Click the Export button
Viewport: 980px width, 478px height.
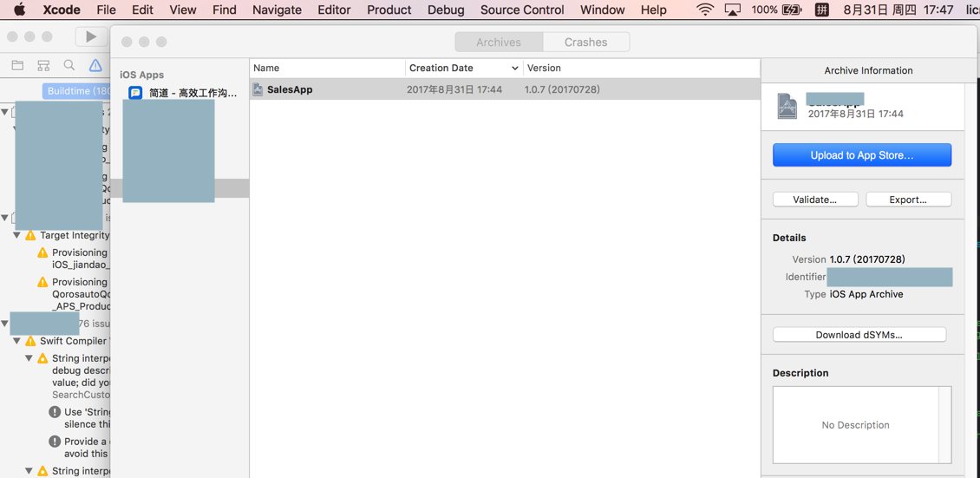pos(908,200)
